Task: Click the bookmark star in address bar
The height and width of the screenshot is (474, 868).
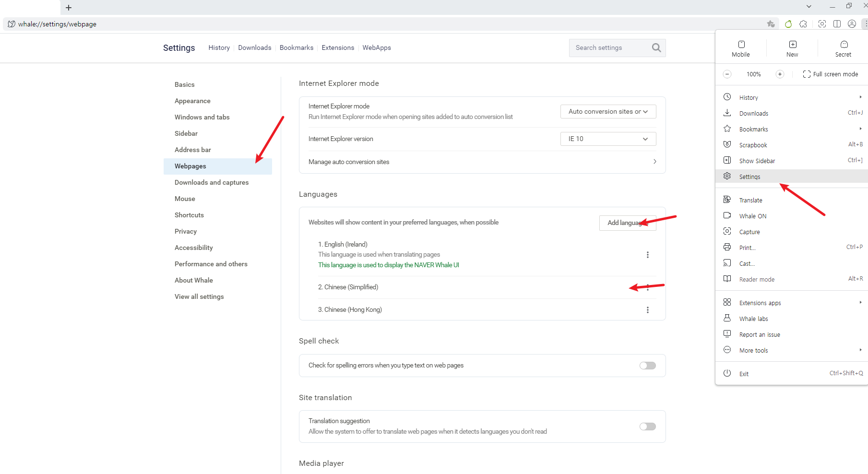Action: [x=771, y=24]
